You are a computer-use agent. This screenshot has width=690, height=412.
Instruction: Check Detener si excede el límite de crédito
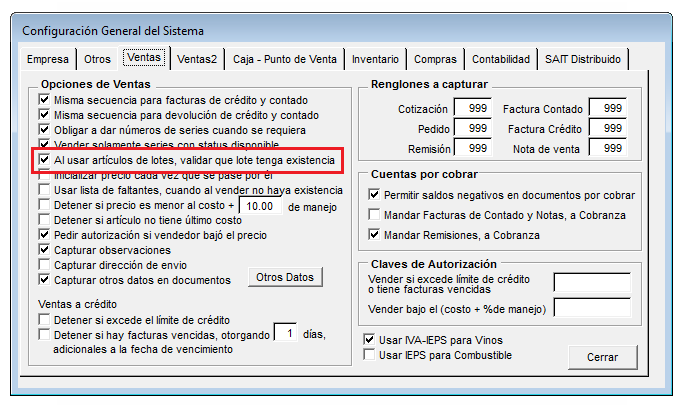coord(44,320)
